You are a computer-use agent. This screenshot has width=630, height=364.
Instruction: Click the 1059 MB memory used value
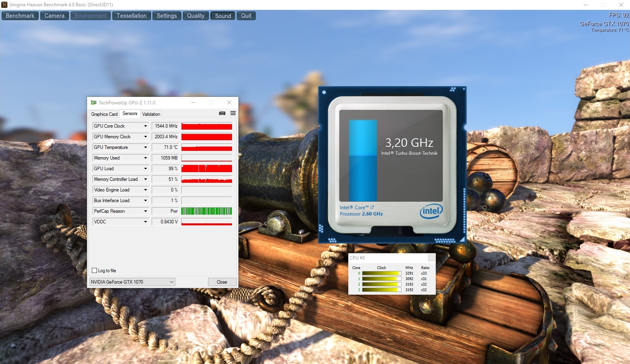click(165, 158)
